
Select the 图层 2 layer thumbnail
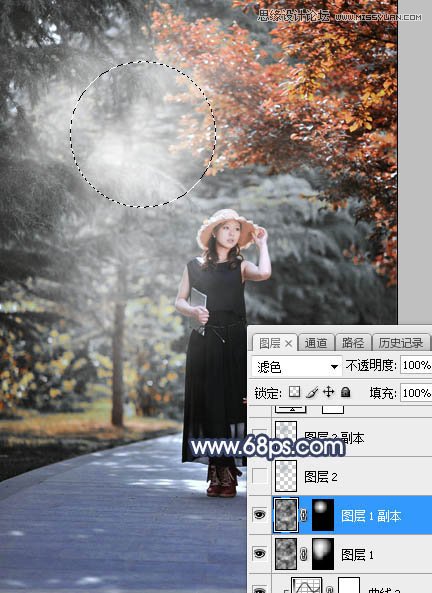[286, 476]
